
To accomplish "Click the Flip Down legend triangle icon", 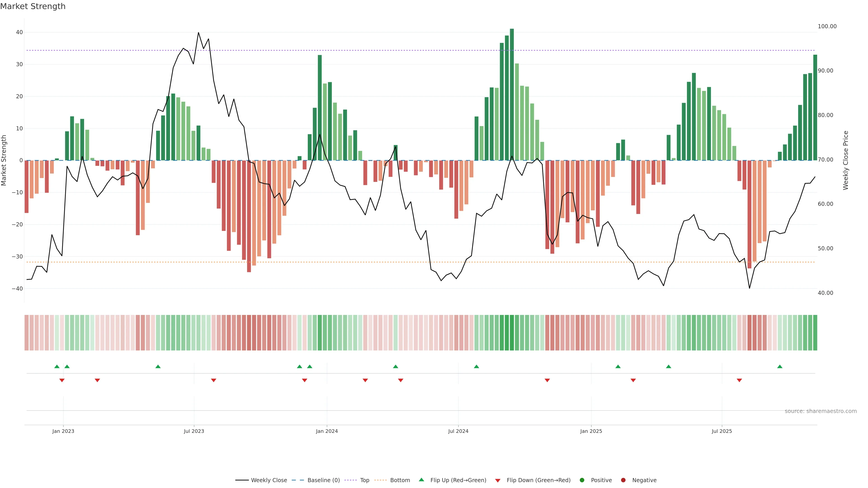I will (498, 481).
